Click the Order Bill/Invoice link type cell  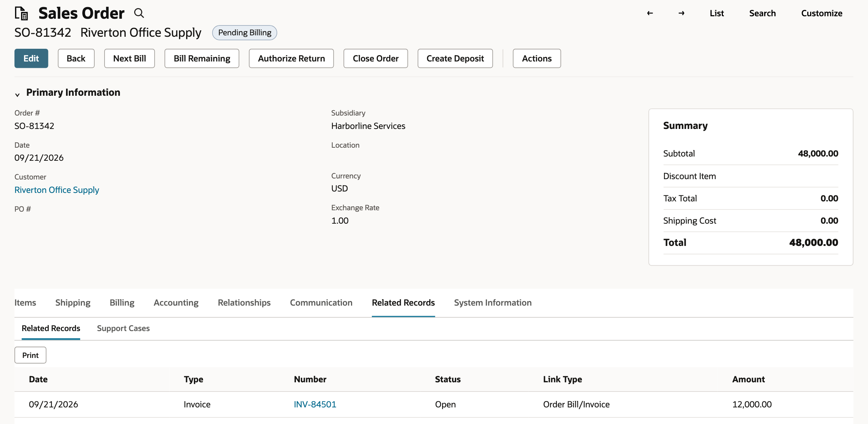tap(576, 404)
